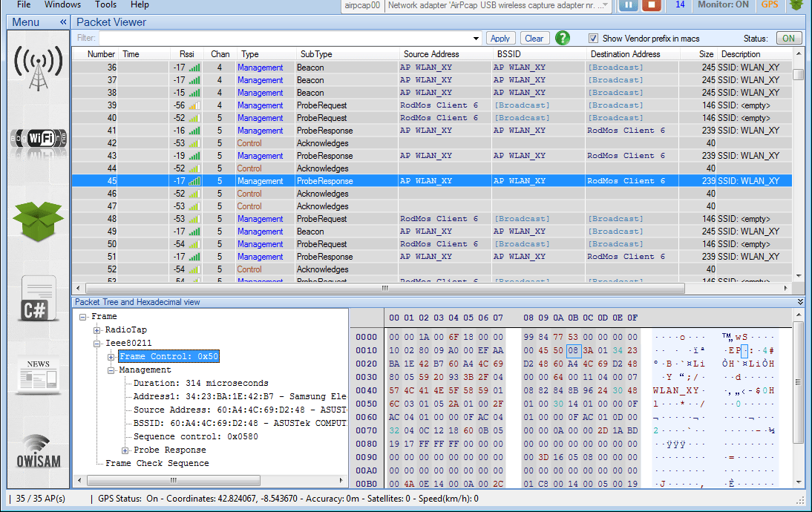Image resolution: width=812 pixels, height=512 pixels.
Task: Toggle the Monitor: ON indicator
Action: pos(723,4)
